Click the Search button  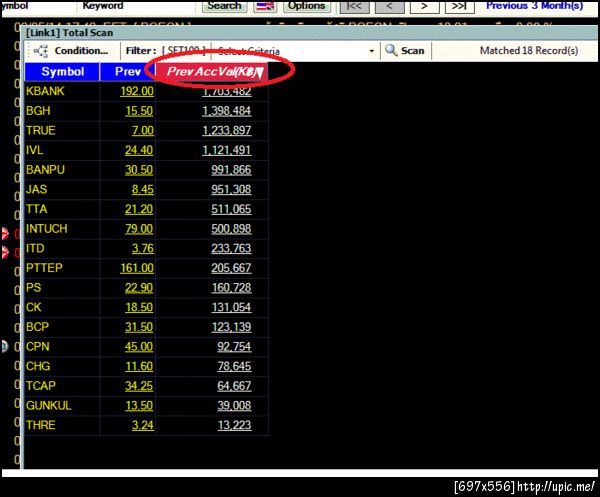pyautogui.click(x=225, y=6)
